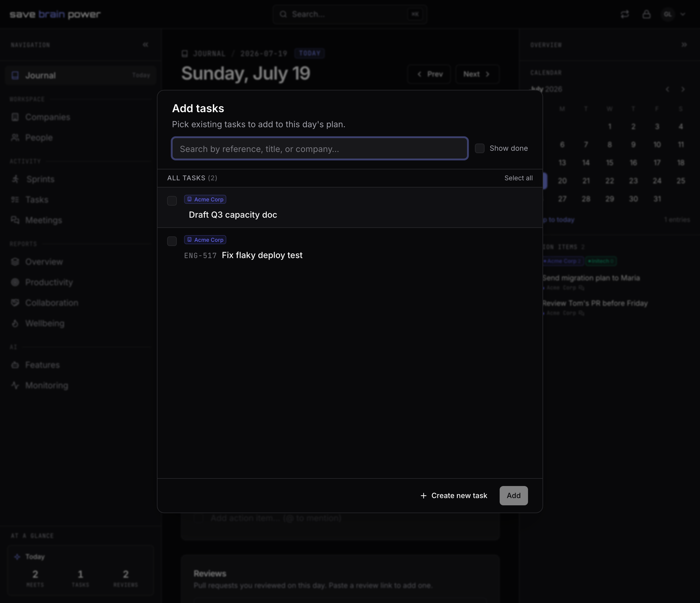The width and height of the screenshot is (700, 603).
Task: Open Sprints in the sidebar
Action: click(x=80, y=179)
